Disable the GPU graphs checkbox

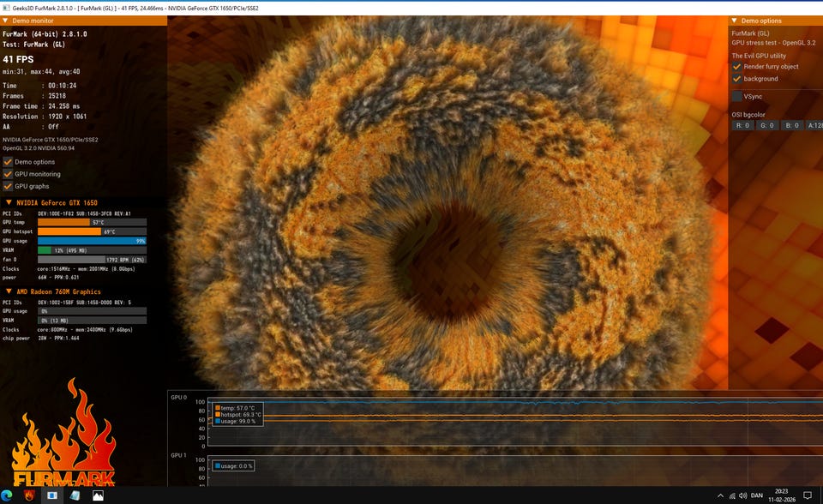[8, 186]
